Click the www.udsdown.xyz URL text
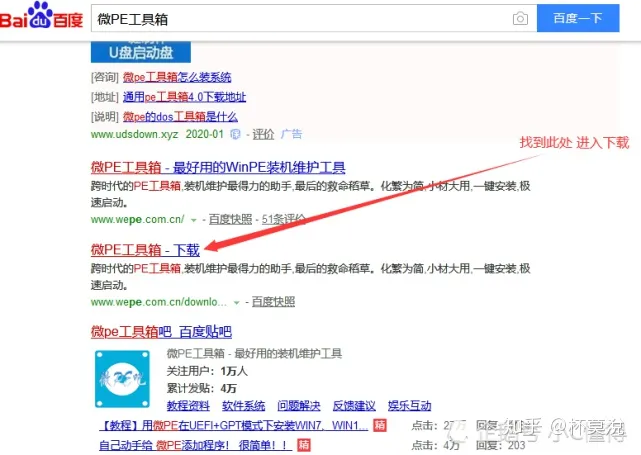 (x=134, y=134)
